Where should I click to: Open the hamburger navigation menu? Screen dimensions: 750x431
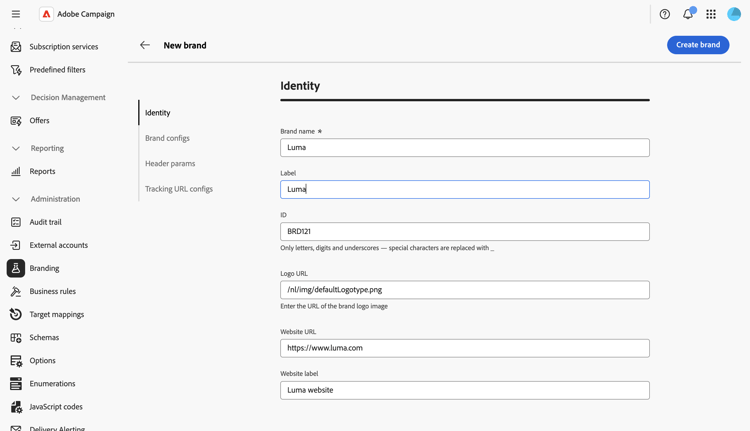click(16, 14)
